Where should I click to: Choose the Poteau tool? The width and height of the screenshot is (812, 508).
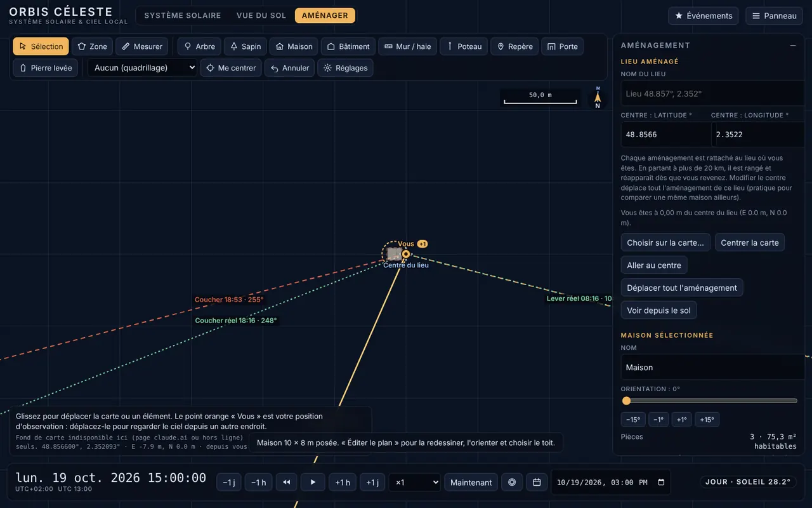click(x=464, y=46)
